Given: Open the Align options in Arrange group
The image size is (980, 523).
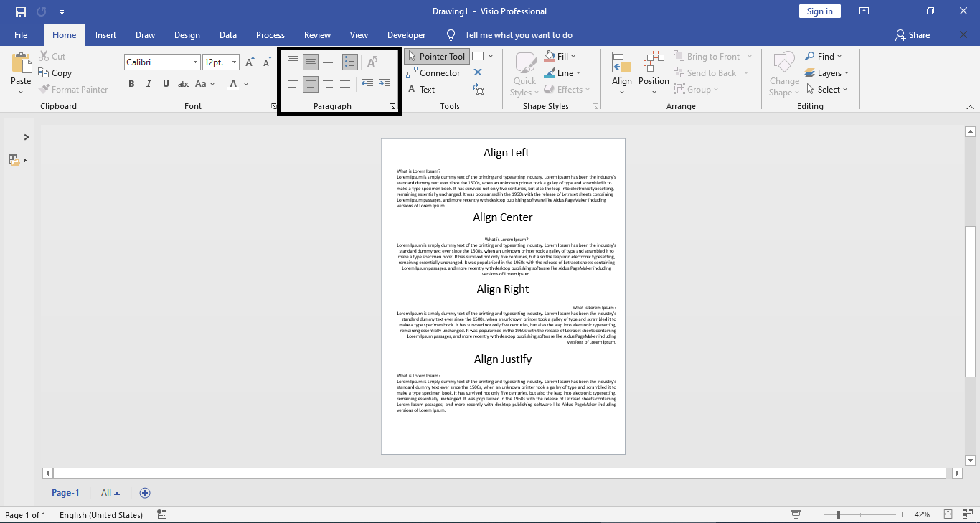Looking at the screenshot, I should point(621,72).
